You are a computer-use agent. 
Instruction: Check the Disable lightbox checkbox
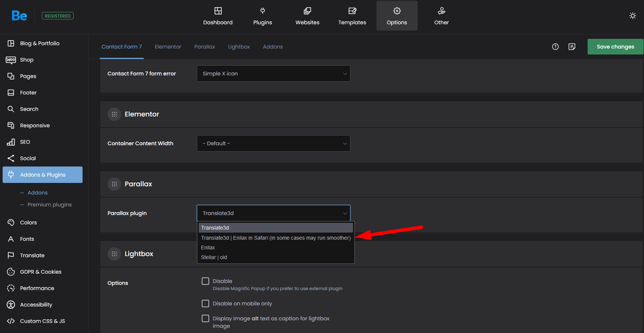(x=205, y=281)
